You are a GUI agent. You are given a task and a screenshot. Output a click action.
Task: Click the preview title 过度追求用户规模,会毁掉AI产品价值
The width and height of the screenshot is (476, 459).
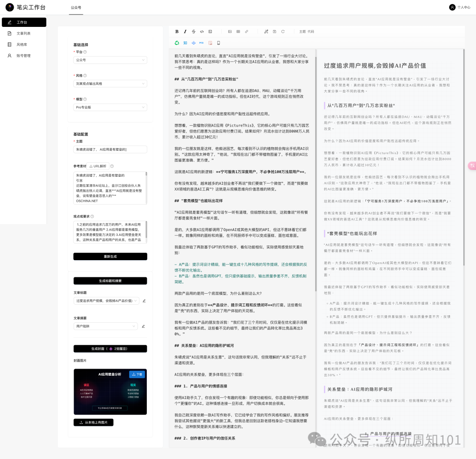click(375, 66)
